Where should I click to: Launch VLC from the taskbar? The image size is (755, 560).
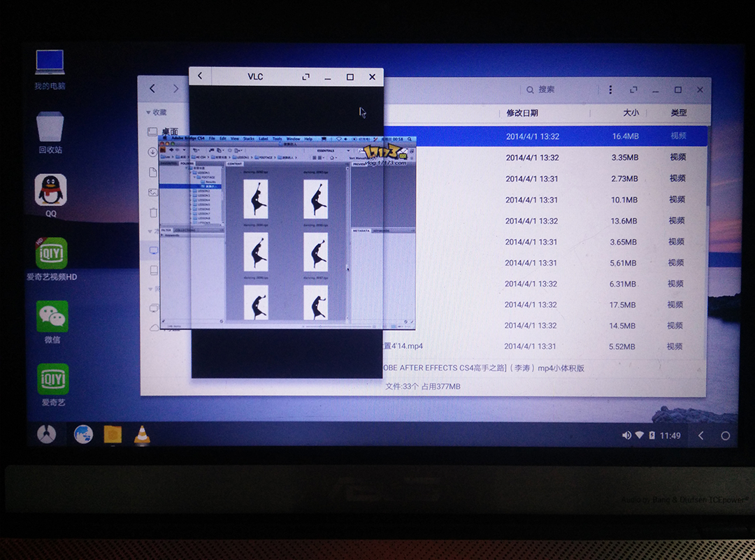[142, 435]
